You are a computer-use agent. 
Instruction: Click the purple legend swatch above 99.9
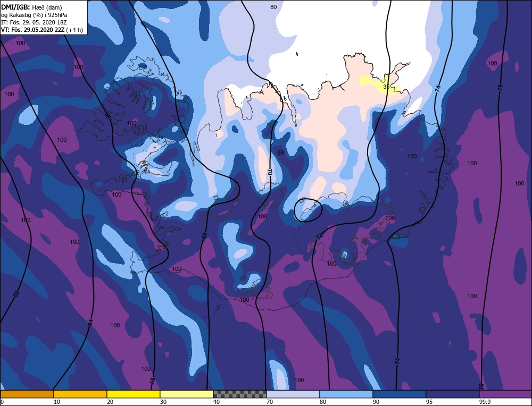click(505, 394)
